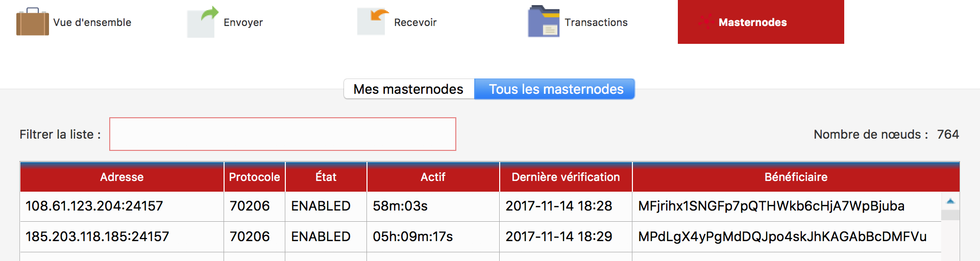Open the Vue d'ensemble page

(x=92, y=22)
